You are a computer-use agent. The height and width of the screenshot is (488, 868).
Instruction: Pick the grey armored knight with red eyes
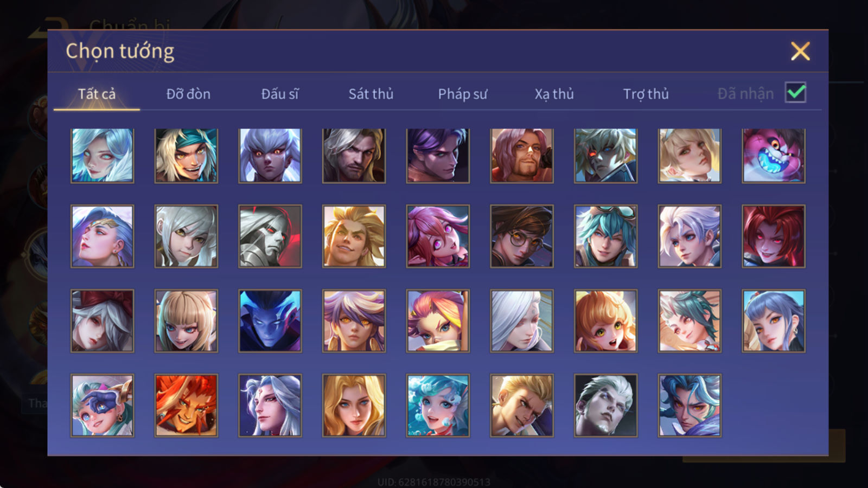[270, 236]
